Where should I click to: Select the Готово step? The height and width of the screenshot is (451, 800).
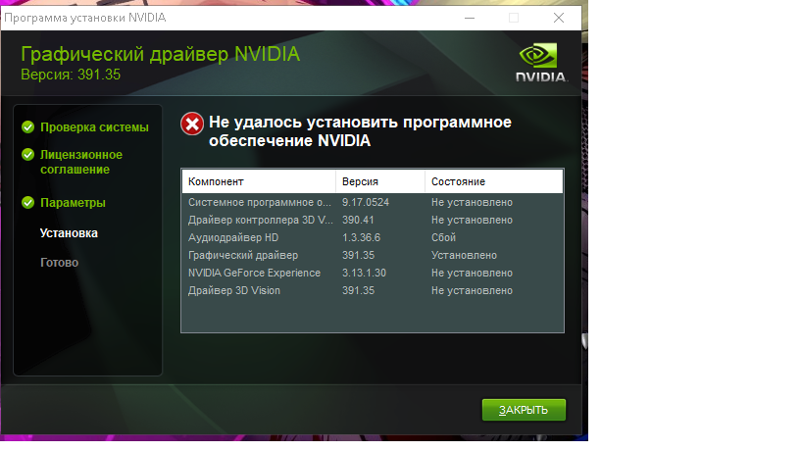[59, 263]
